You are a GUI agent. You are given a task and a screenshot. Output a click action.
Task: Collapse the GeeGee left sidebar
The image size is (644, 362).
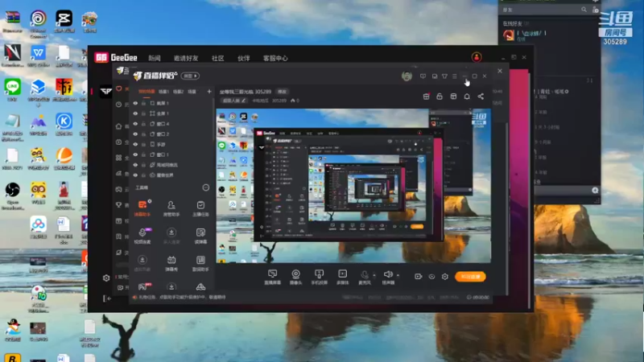pos(107,298)
